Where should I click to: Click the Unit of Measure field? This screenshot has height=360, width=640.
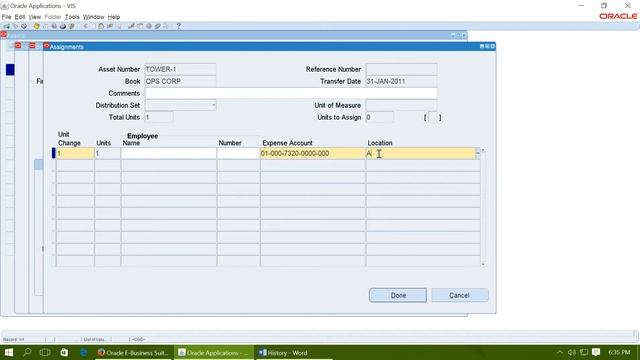(x=401, y=105)
